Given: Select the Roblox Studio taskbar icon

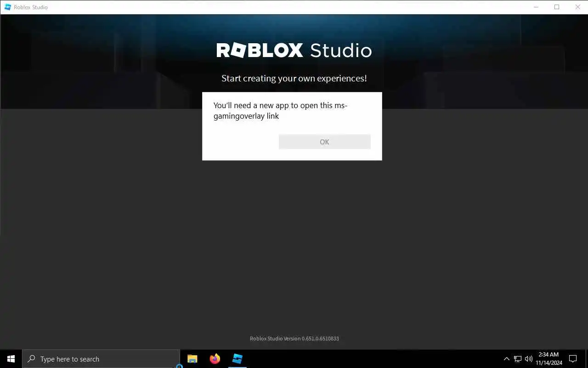Looking at the screenshot, I should (x=237, y=359).
